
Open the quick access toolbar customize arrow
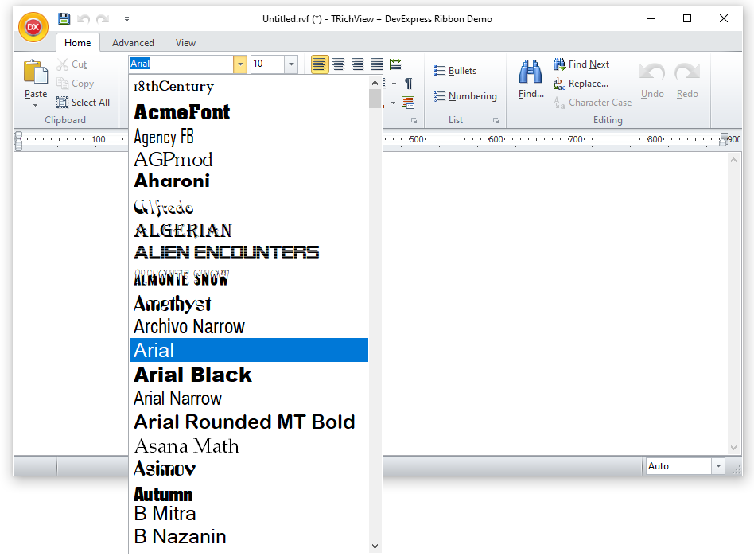coord(126,19)
